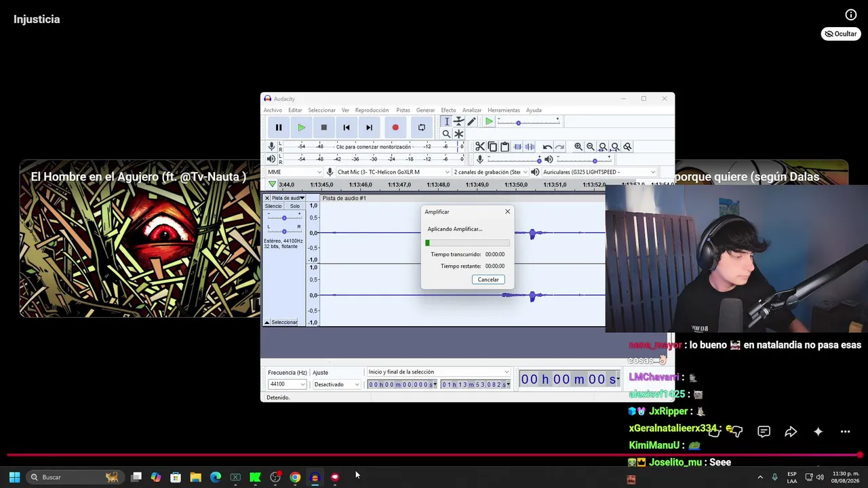Open the Archivo menu
868x488 pixels.
click(273, 110)
